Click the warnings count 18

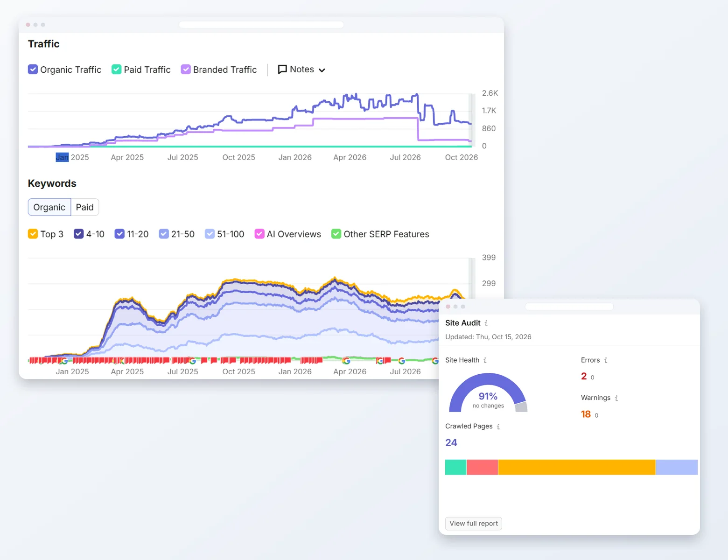(586, 414)
